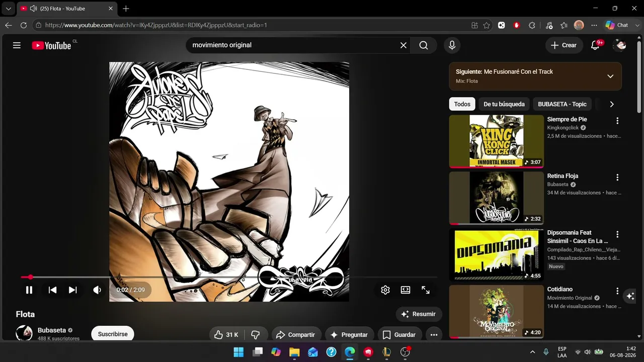Open the Cotidiano video title

coord(560,290)
